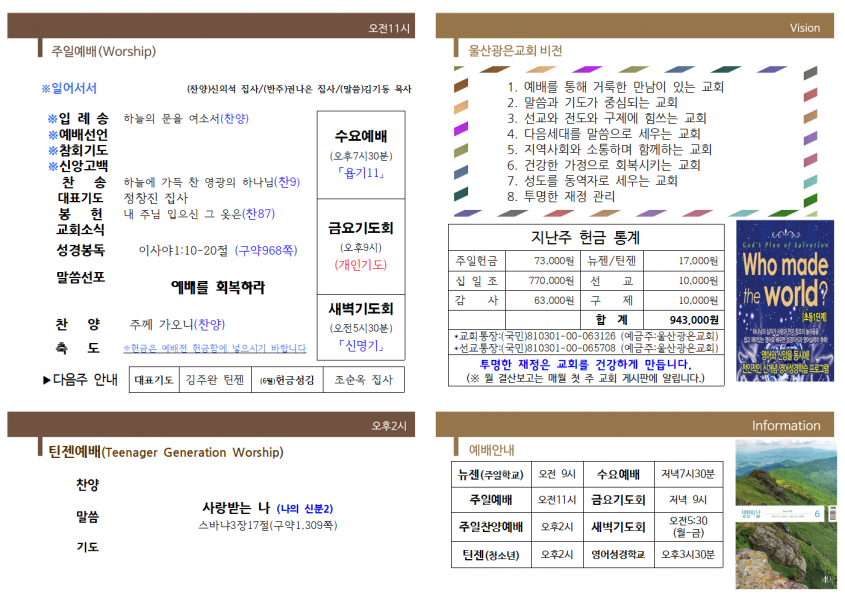Click the 지난주 헌금 통계 table title
This screenshot has width=845, height=597.
586,237
